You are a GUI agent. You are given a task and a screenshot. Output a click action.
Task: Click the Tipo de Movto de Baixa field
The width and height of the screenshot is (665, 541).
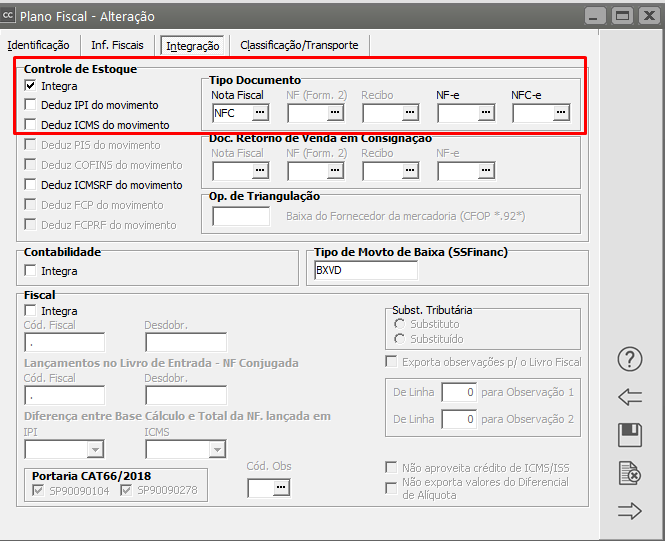click(x=364, y=271)
